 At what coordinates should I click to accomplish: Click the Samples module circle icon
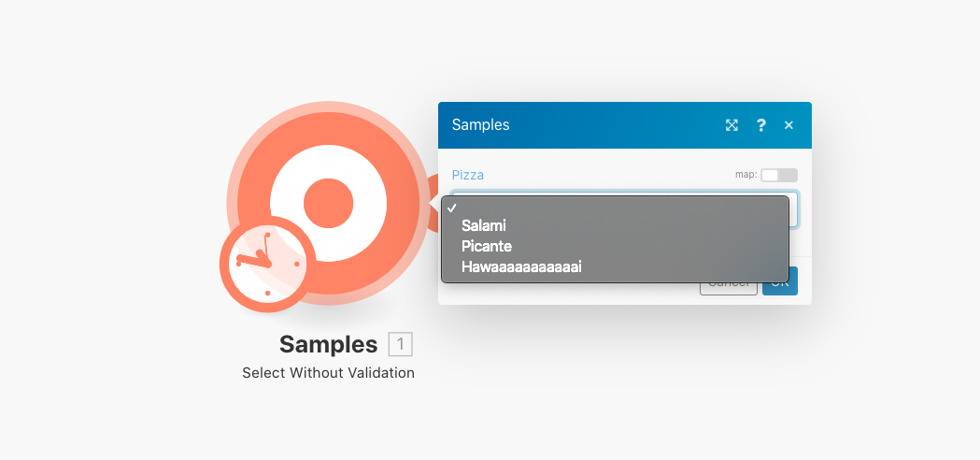328,201
